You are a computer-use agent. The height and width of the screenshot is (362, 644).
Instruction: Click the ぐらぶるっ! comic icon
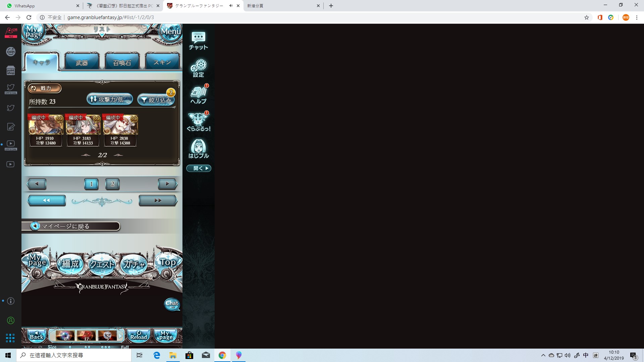click(x=198, y=122)
